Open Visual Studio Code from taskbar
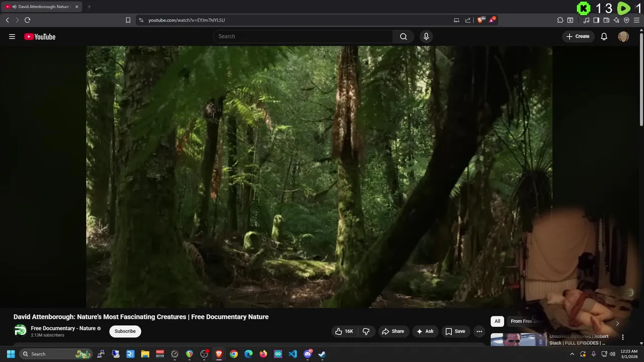 [293, 354]
